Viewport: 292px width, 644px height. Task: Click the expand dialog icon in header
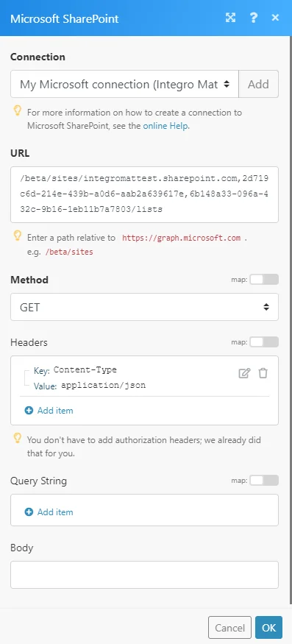tap(230, 18)
